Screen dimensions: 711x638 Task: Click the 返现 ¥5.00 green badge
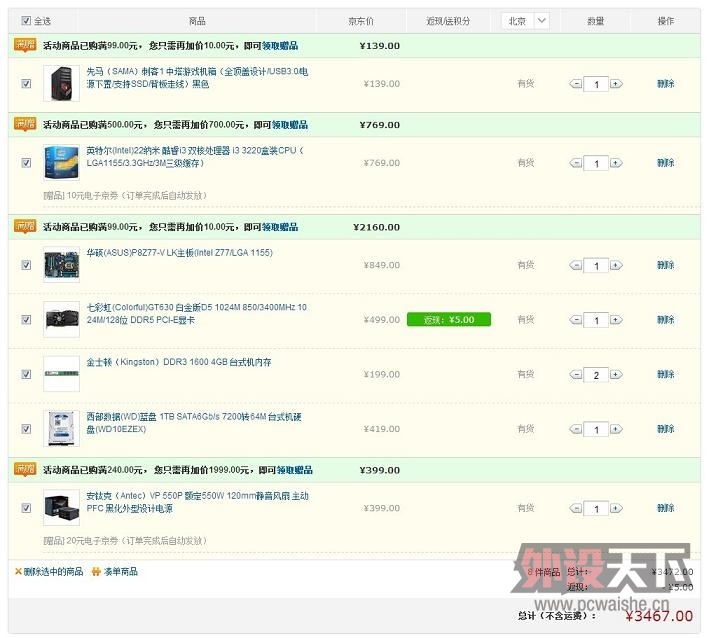point(448,320)
